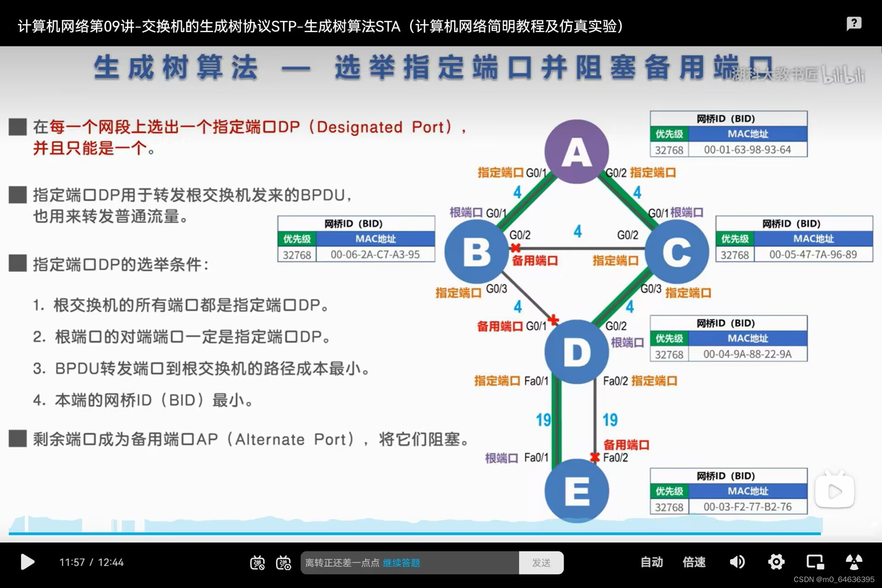Screen dimensions: 882x588
Task: Click the current time 11:57 display
Action: [x=72, y=562]
